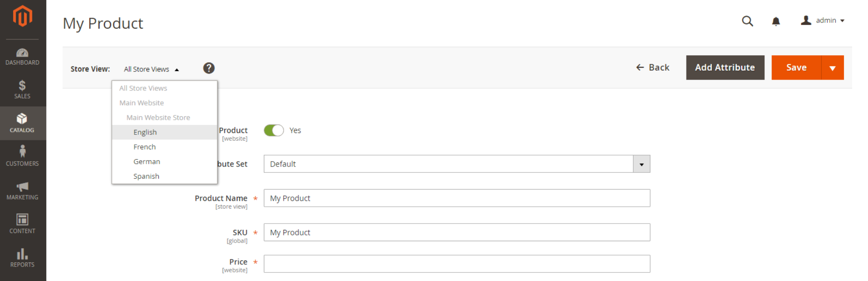Viewport: 868px width, 281px height.
Task: Open the Catalog box icon
Action: point(22,119)
